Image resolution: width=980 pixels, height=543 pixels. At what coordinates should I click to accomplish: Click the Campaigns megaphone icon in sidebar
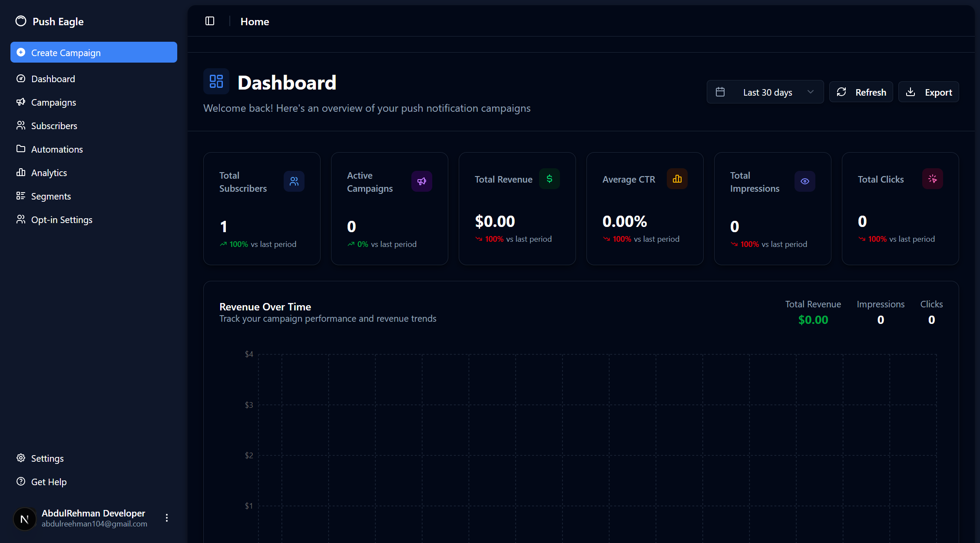[x=21, y=102]
